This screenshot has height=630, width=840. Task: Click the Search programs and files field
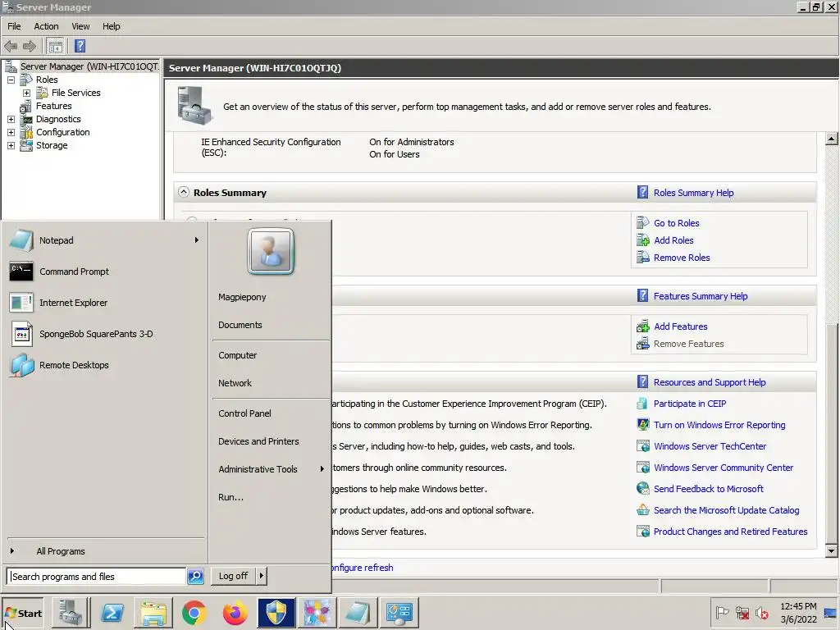point(97,577)
